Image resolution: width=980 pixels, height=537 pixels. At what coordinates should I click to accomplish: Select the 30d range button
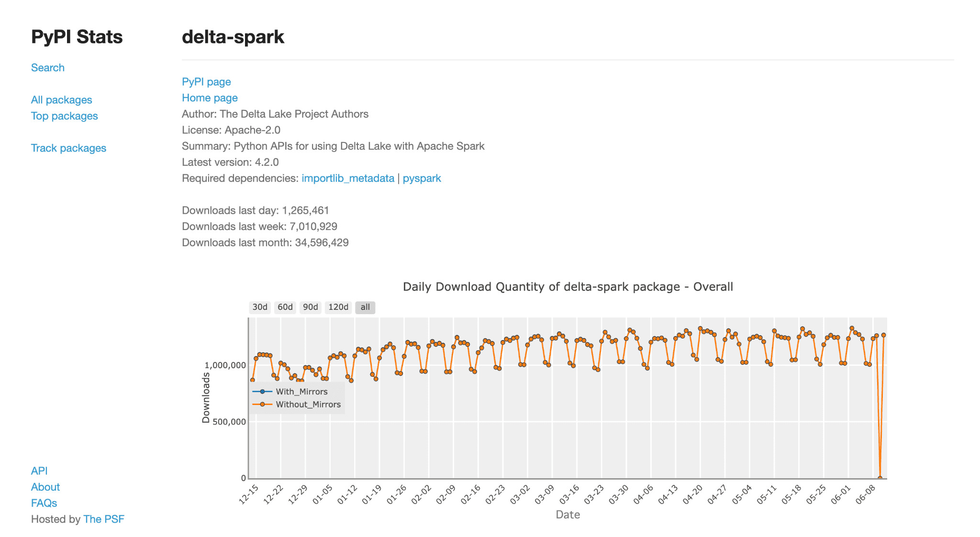click(260, 307)
